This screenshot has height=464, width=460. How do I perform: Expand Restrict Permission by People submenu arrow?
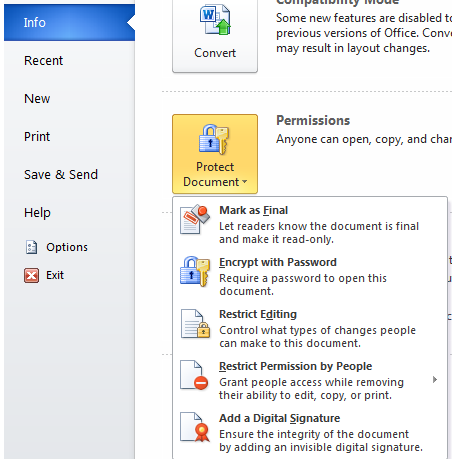click(435, 380)
